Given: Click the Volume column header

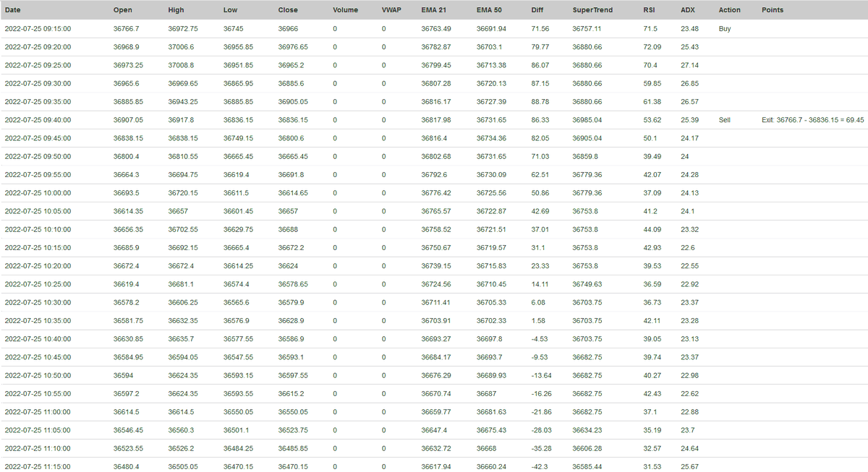Looking at the screenshot, I should (345, 10).
